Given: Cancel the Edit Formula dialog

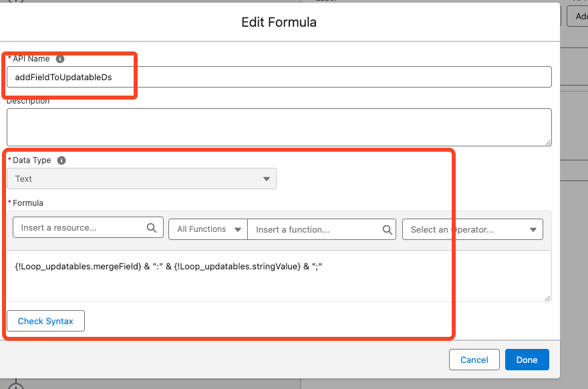Looking at the screenshot, I should point(474,360).
